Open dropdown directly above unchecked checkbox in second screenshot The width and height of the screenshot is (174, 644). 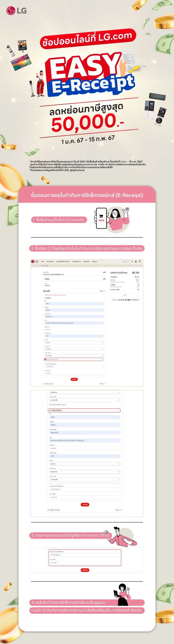[x=85, y=400]
